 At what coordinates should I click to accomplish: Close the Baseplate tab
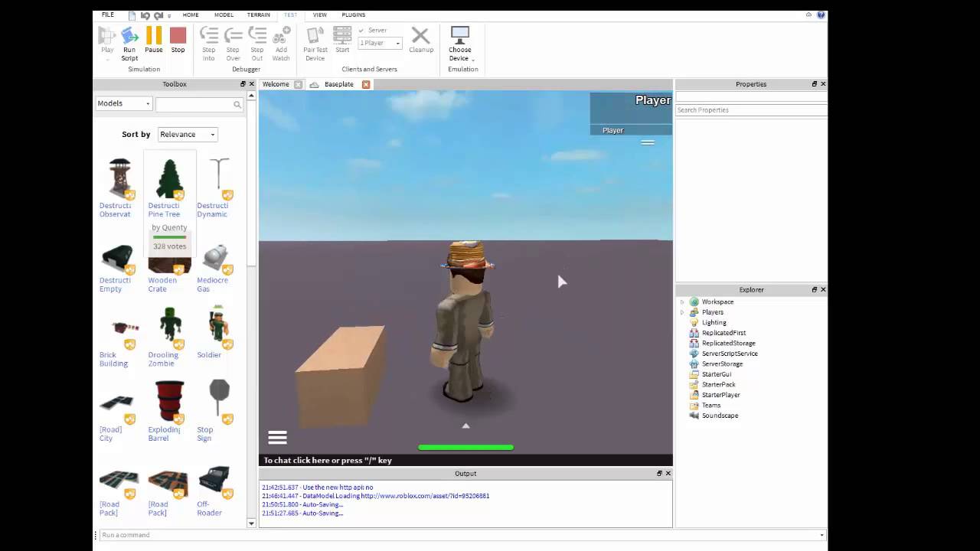(366, 84)
